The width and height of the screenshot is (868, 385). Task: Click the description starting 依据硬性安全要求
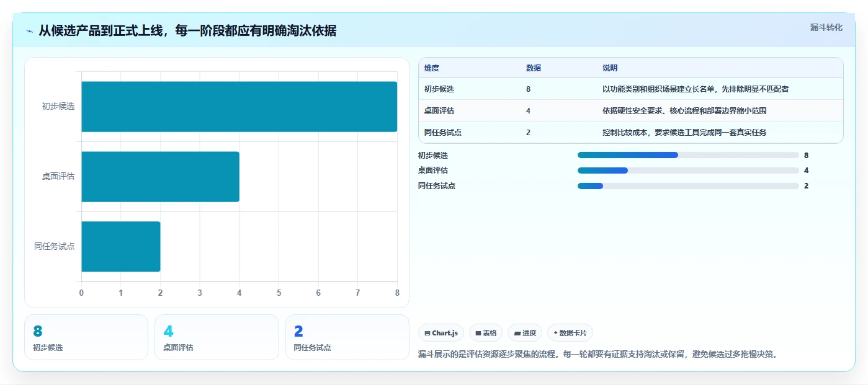[x=686, y=111]
